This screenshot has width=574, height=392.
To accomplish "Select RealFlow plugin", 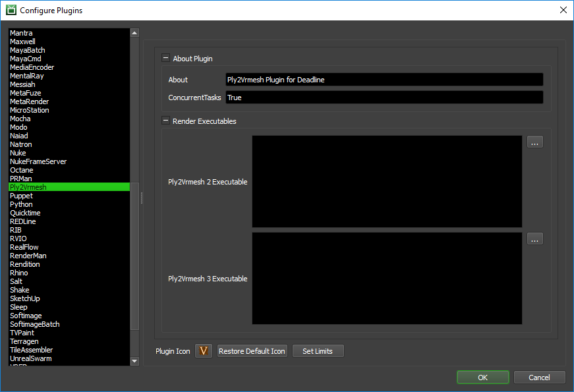I will (69, 247).
